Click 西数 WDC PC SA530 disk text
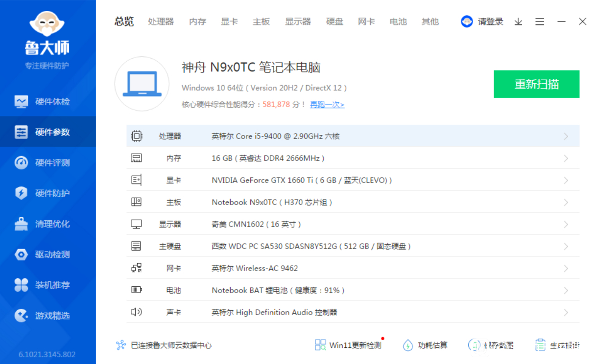This screenshot has height=364, width=595. click(311, 247)
